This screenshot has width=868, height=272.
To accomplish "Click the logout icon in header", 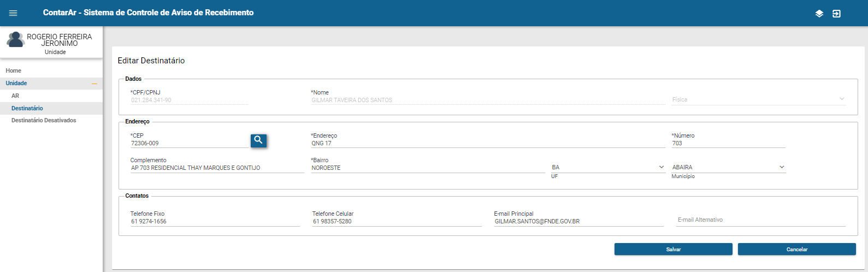I will click(x=836, y=14).
